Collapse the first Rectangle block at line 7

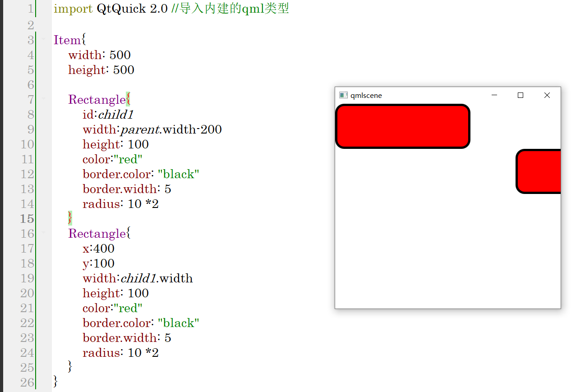click(44, 99)
